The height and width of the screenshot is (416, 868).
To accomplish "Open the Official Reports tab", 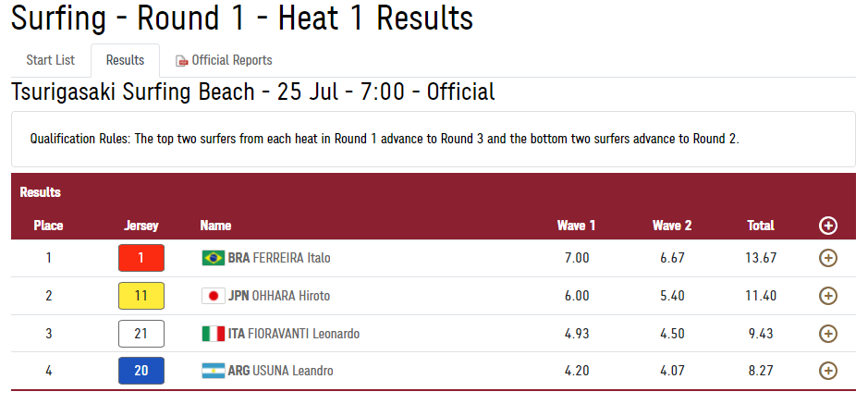I will coord(224,60).
